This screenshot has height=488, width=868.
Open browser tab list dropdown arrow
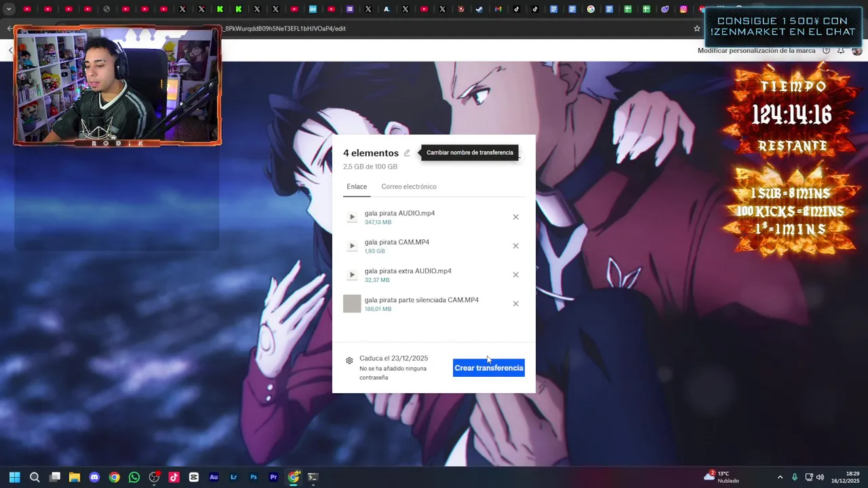tap(9, 9)
